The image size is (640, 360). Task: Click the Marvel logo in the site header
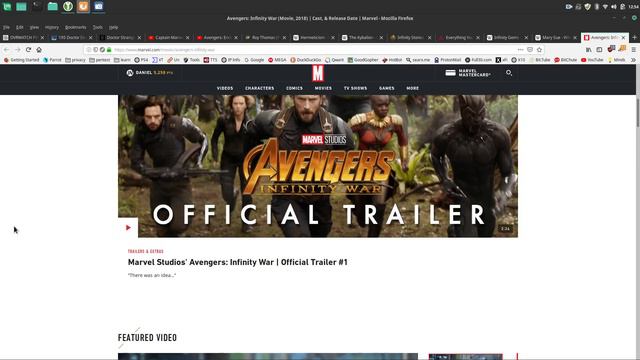click(318, 73)
